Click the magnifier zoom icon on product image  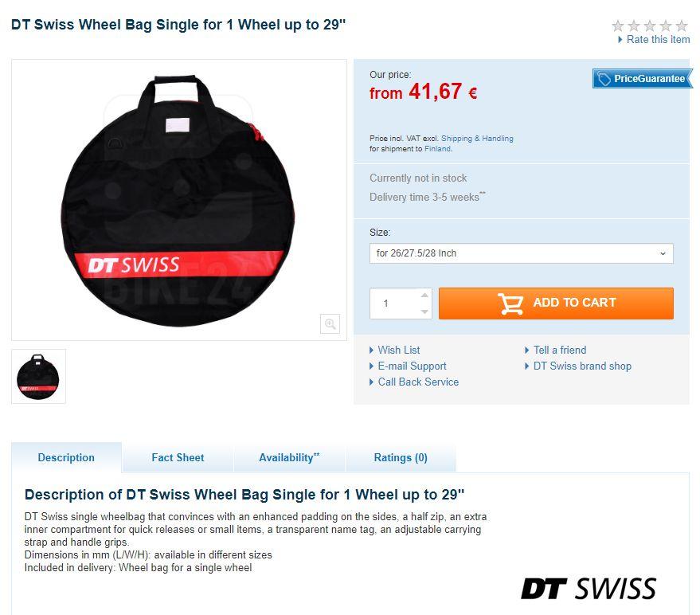[x=330, y=323]
